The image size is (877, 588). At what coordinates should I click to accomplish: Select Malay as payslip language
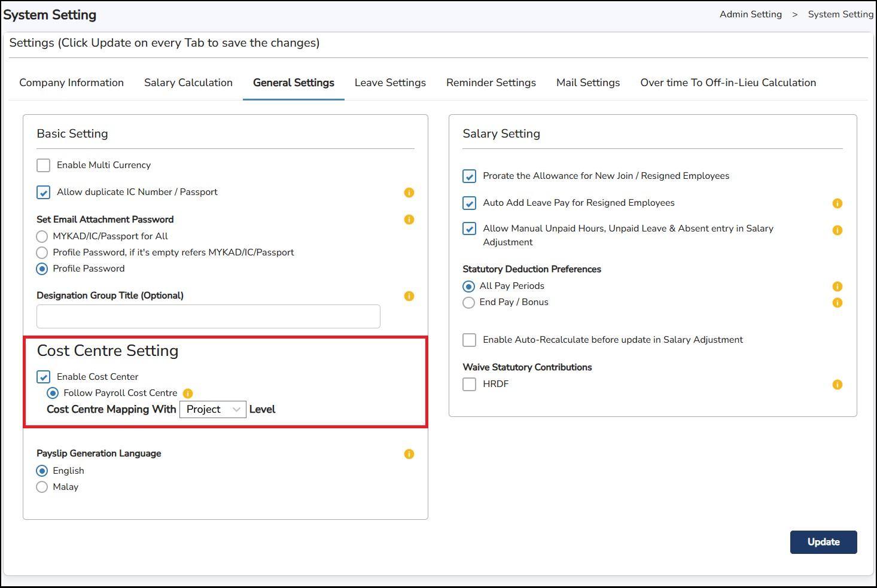coord(42,487)
